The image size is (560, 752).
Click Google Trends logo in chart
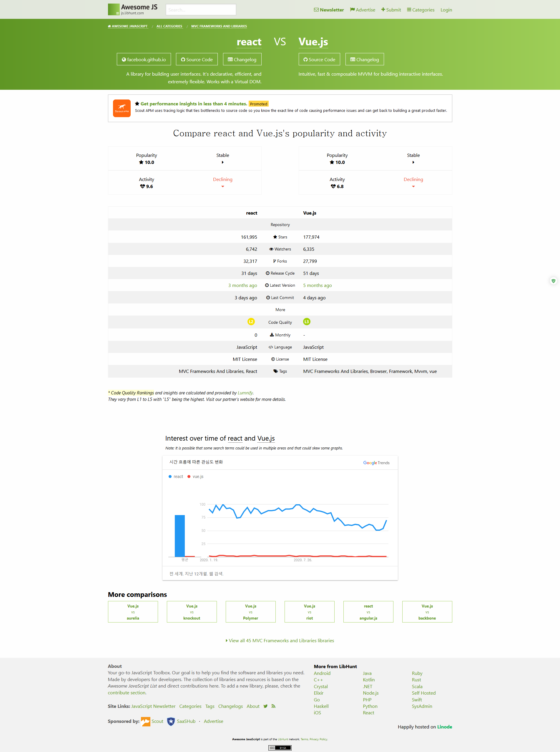click(x=376, y=463)
